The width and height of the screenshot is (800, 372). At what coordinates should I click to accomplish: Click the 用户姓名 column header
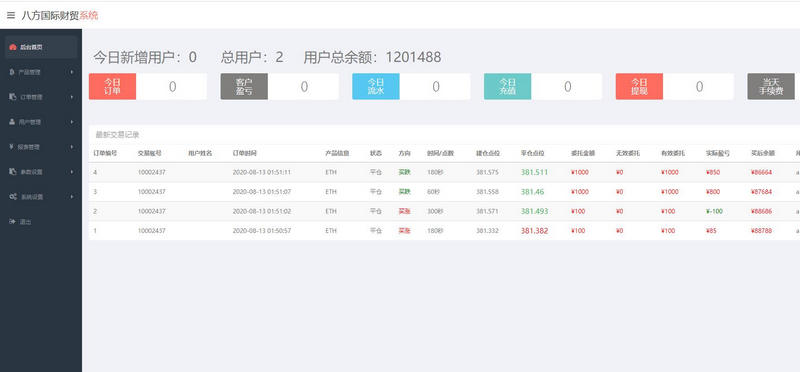[x=200, y=153]
